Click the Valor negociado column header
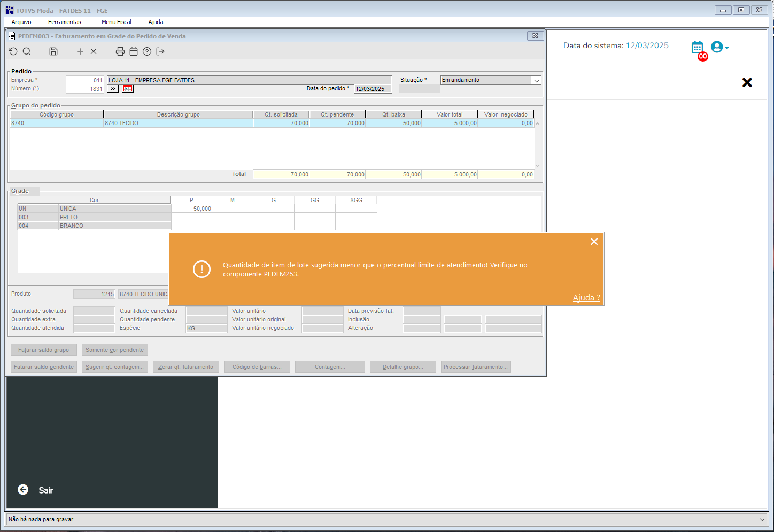The width and height of the screenshot is (774, 532). [506, 114]
